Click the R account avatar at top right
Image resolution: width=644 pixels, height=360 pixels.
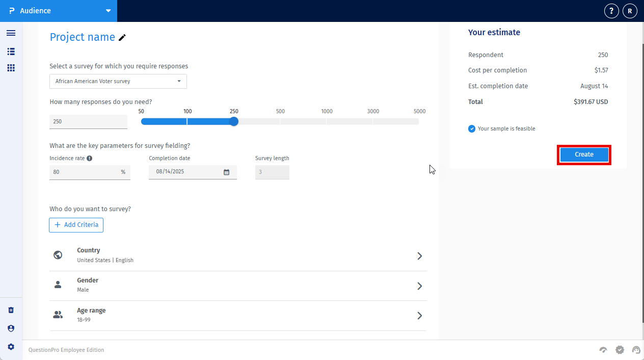click(x=630, y=11)
